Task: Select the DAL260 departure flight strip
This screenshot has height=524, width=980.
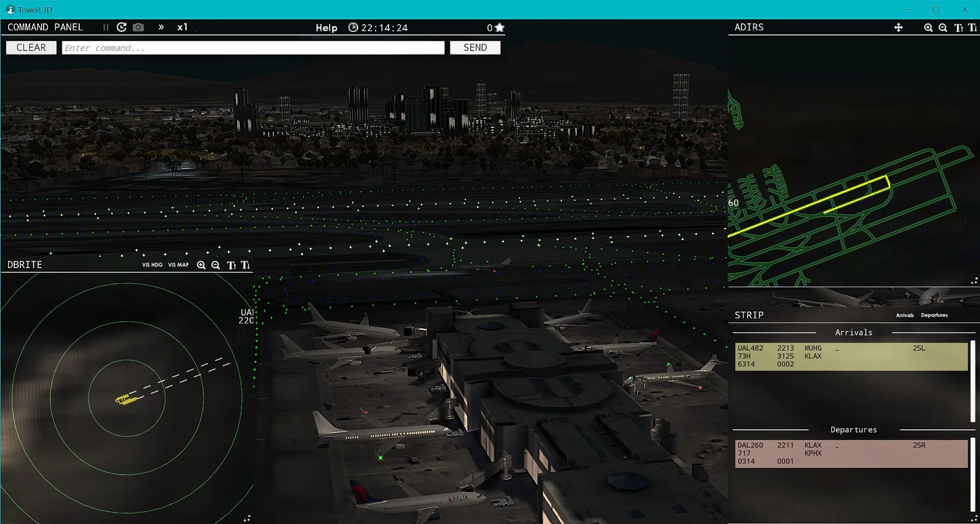Action: (x=852, y=454)
